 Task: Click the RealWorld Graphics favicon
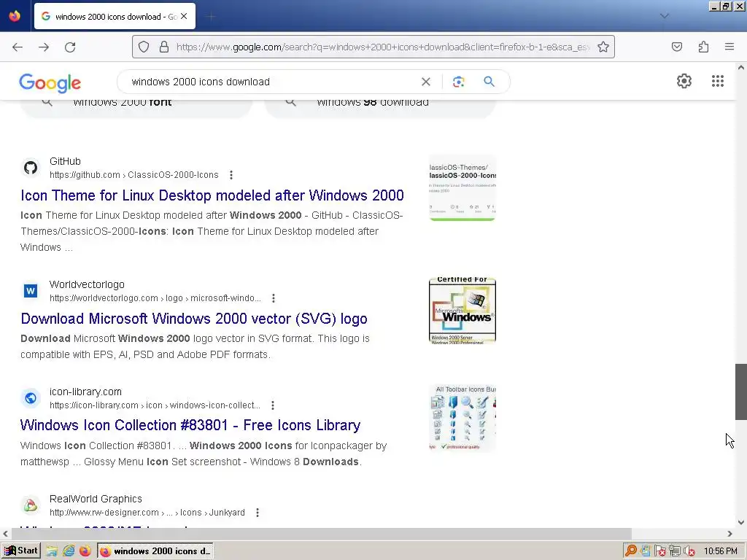[x=31, y=505]
